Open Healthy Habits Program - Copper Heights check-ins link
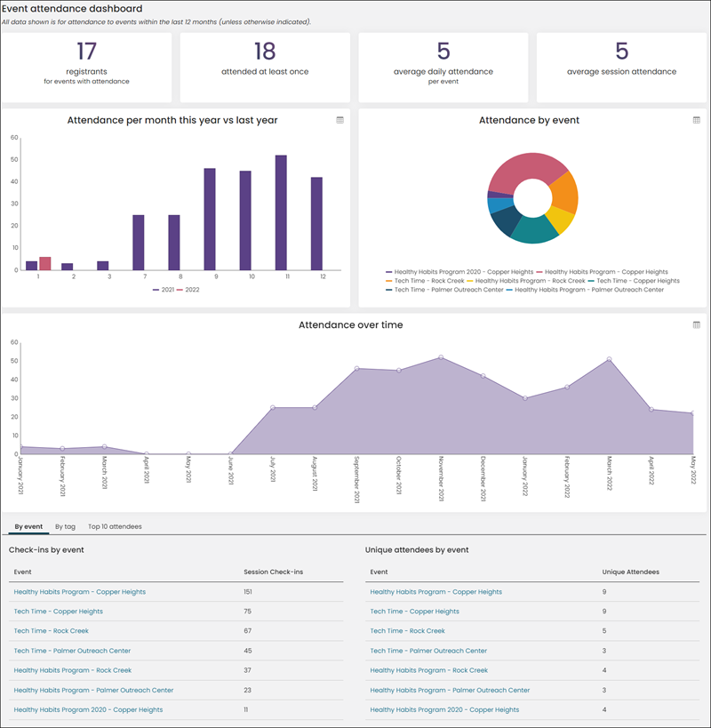The width and height of the screenshot is (711, 728). click(x=79, y=592)
